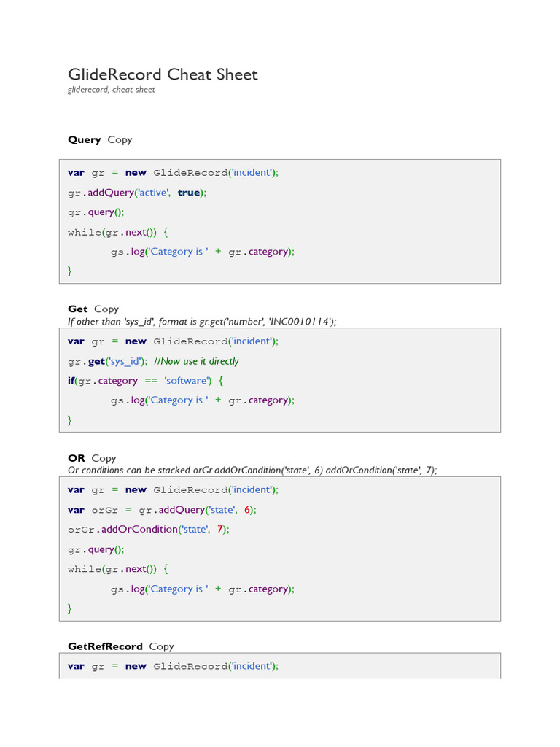The width and height of the screenshot is (560, 747).
Task: Click the if(gr.category == 'software') line
Action: [x=145, y=381]
